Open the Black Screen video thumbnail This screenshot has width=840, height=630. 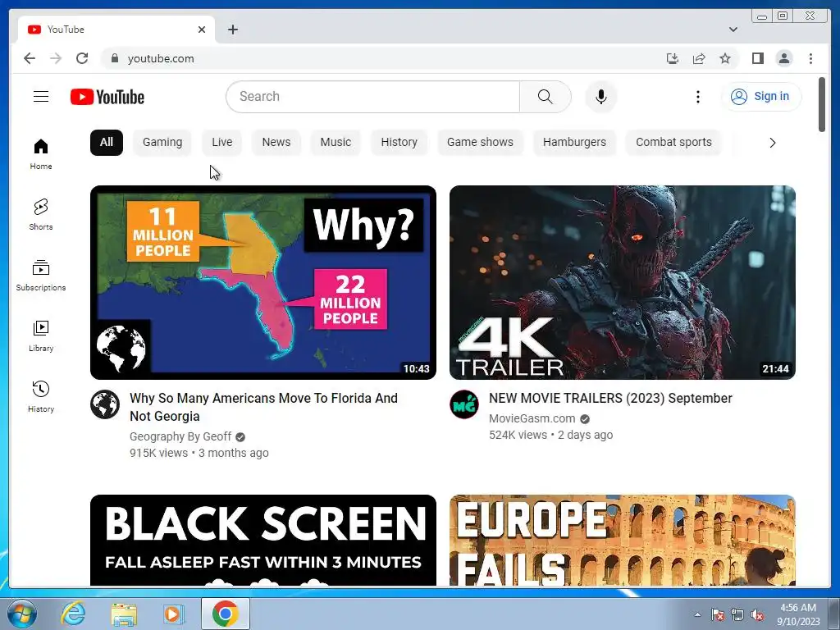263,540
